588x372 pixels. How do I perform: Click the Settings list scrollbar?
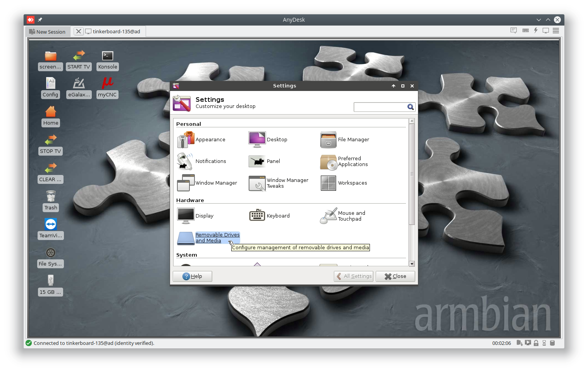(x=412, y=174)
